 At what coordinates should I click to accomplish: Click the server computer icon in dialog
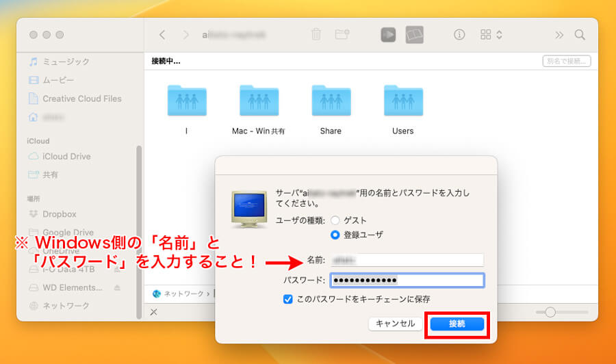coord(249,209)
